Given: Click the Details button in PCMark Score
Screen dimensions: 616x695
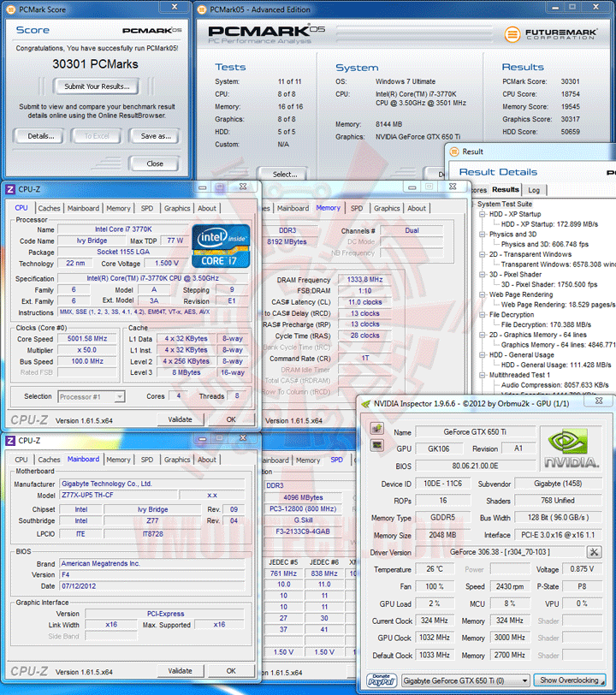Looking at the screenshot, I should coord(40,136).
